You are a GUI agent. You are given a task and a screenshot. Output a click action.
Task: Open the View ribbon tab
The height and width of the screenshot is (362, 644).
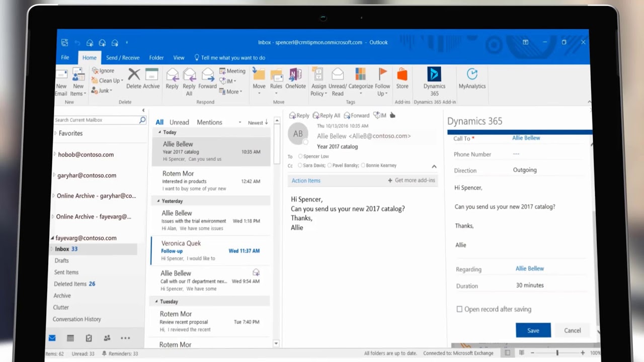[x=179, y=58]
